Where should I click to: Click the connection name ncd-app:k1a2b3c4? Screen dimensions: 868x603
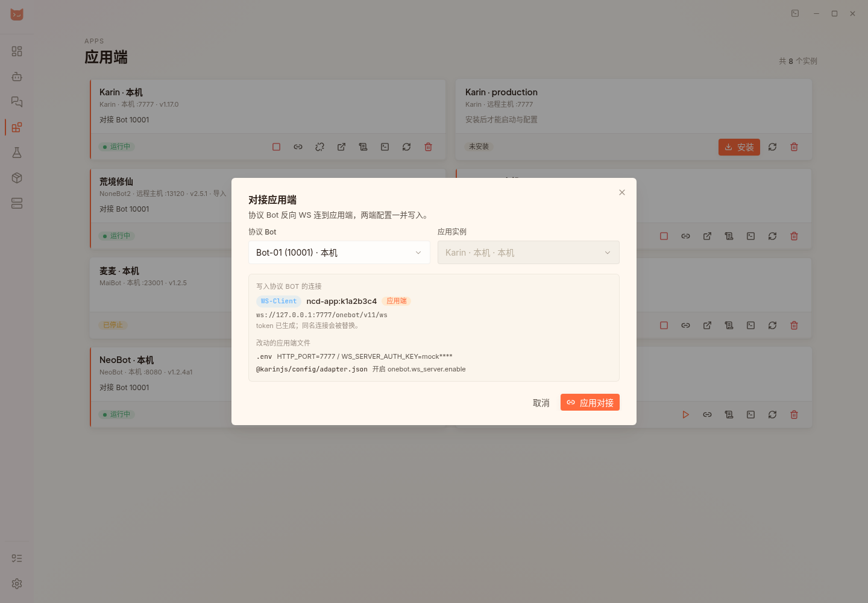pyautogui.click(x=342, y=301)
